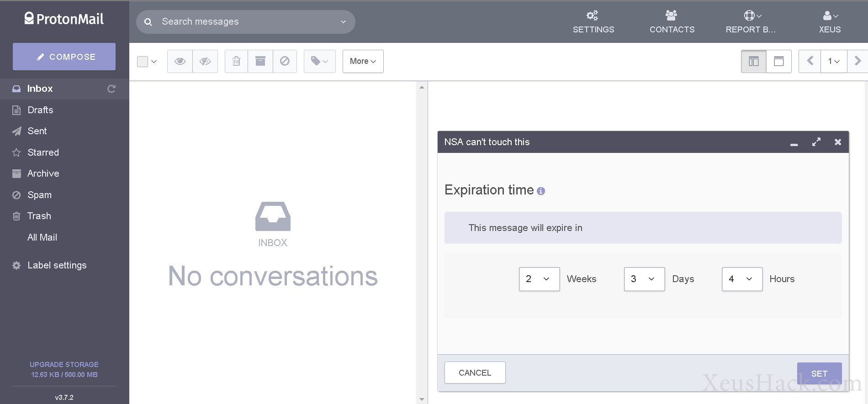
Task: Click conversation list scrollbar up arrow
Action: point(422,87)
